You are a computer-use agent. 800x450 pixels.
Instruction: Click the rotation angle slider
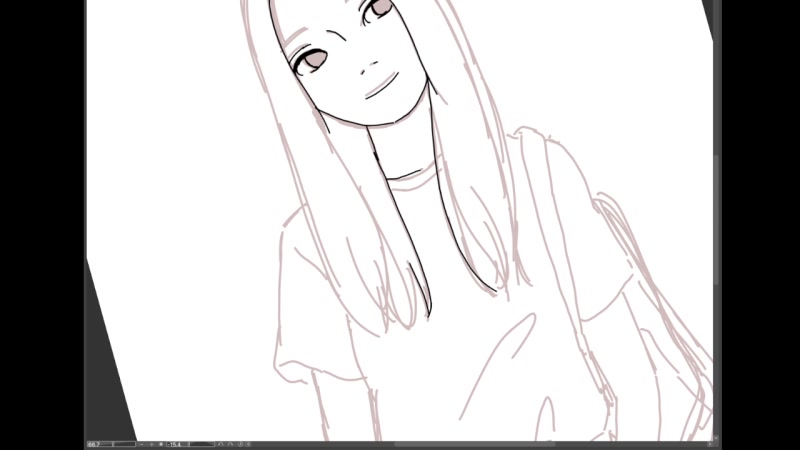click(x=202, y=444)
